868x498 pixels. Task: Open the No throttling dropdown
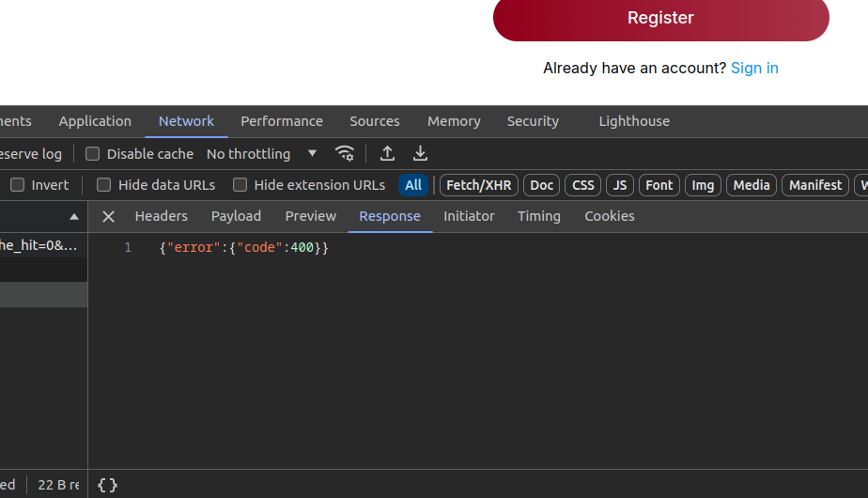pyautogui.click(x=261, y=154)
